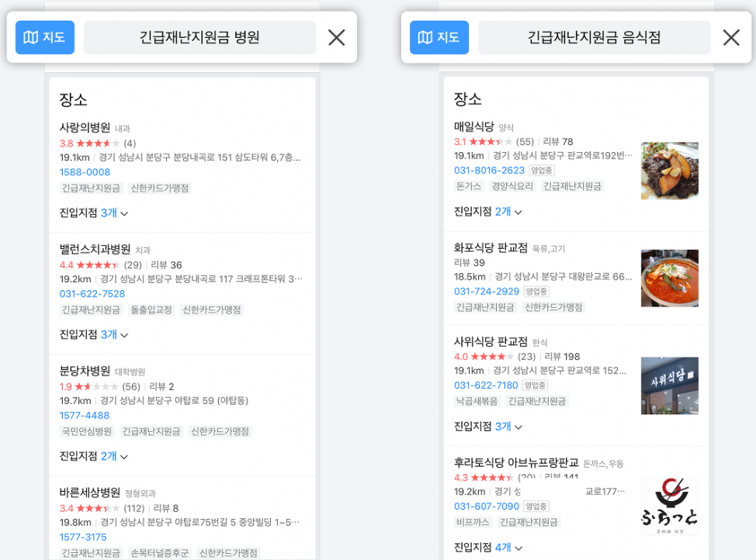Call 매일식당 at 031-8016-2623

[489, 170]
